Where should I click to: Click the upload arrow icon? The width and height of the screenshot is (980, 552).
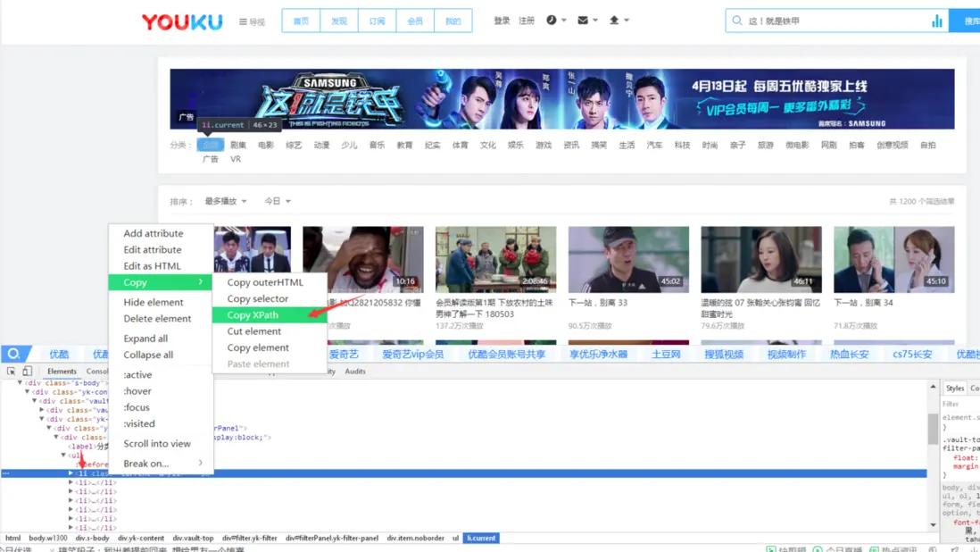(x=614, y=20)
